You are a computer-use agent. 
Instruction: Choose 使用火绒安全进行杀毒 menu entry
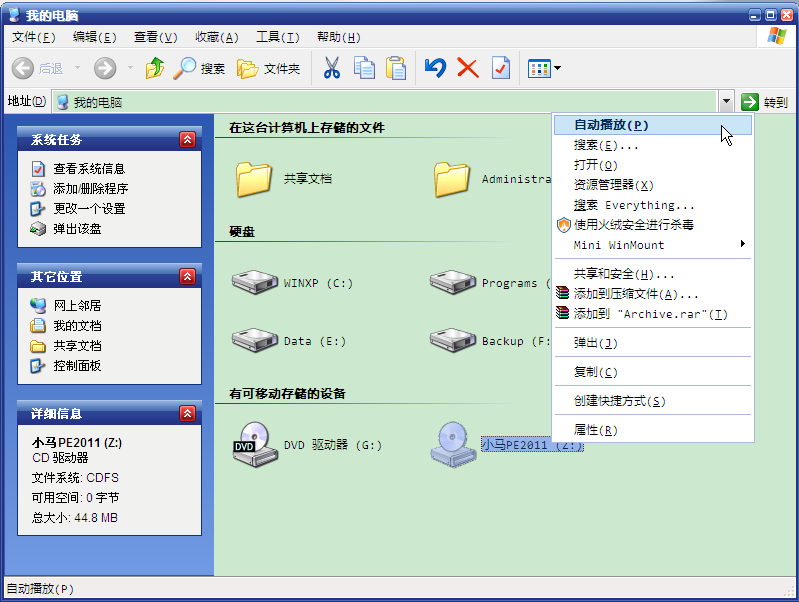tap(653, 225)
